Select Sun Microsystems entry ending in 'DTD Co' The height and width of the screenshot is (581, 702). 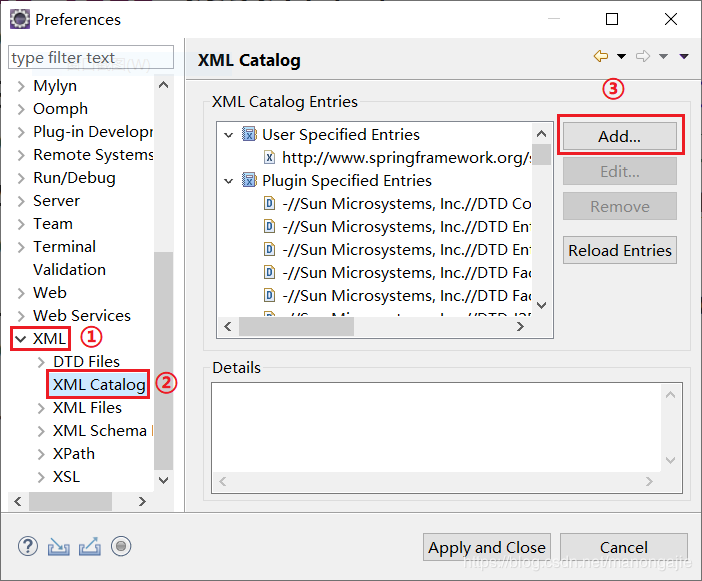click(x=407, y=204)
